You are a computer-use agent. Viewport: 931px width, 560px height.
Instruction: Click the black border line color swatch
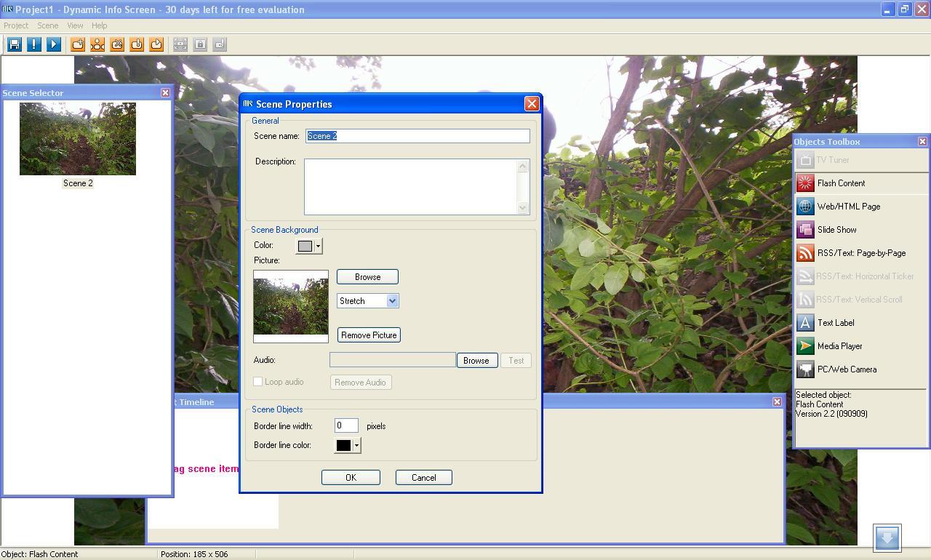click(x=343, y=446)
